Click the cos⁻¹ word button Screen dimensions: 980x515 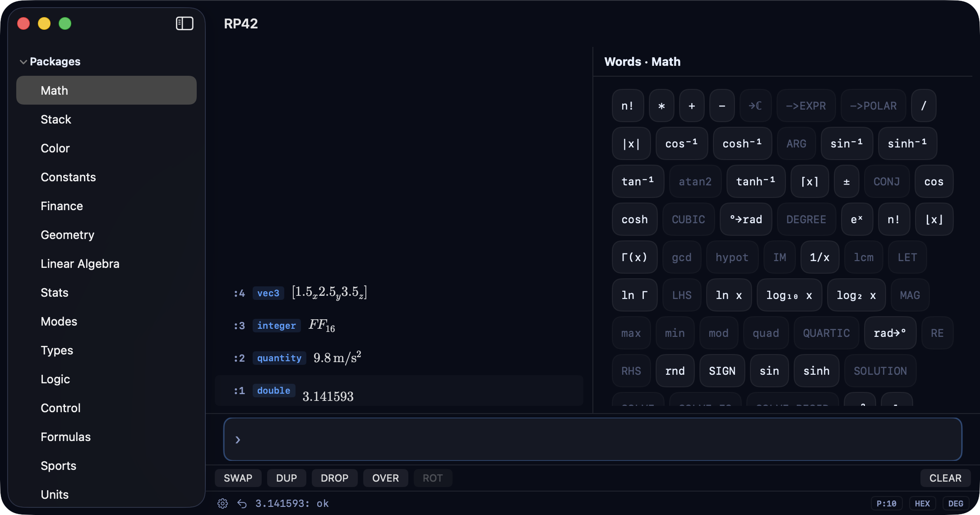(682, 143)
